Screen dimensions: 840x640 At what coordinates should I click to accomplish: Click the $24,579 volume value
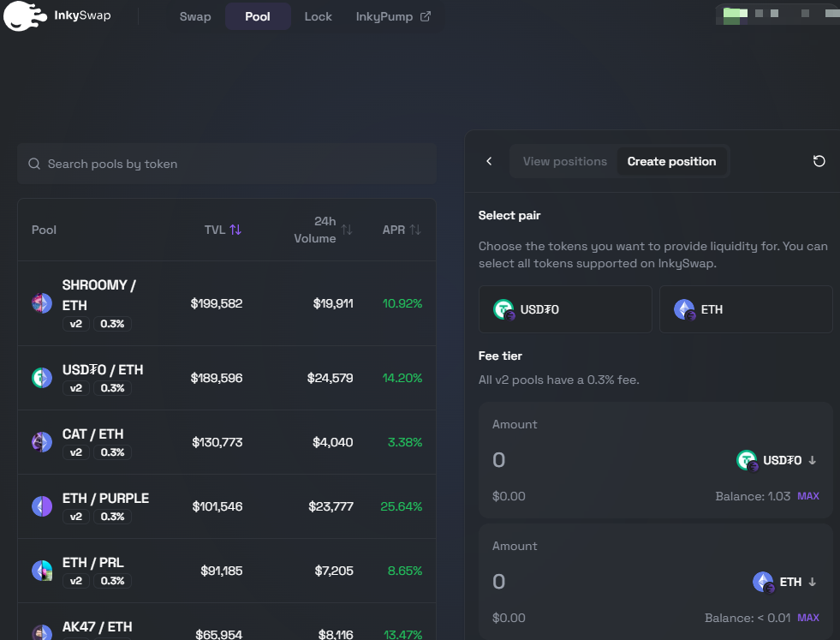pos(330,378)
